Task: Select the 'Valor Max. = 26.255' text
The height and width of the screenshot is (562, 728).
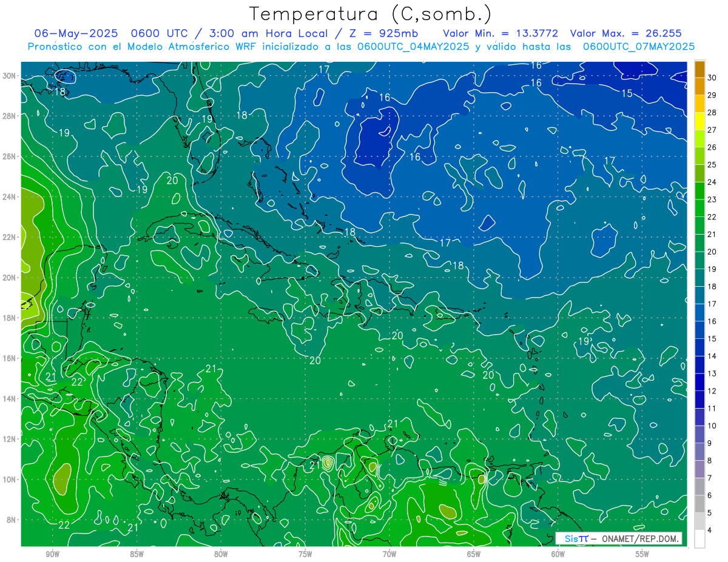Action: [625, 33]
